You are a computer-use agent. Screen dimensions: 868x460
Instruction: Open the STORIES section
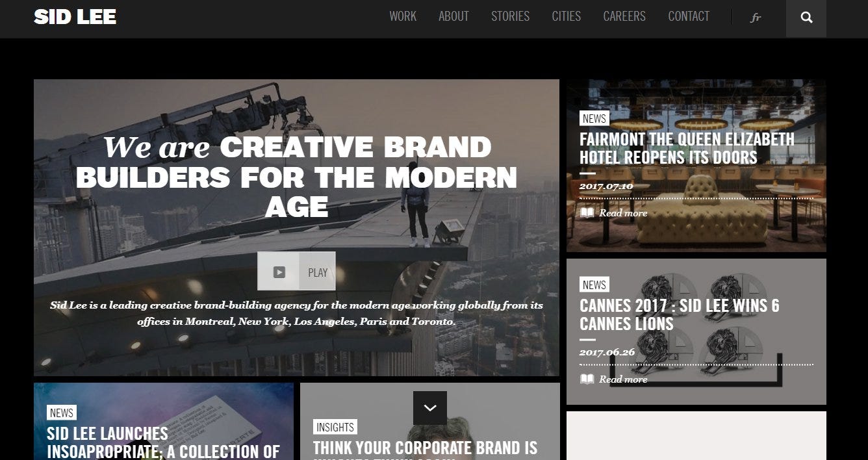510,16
